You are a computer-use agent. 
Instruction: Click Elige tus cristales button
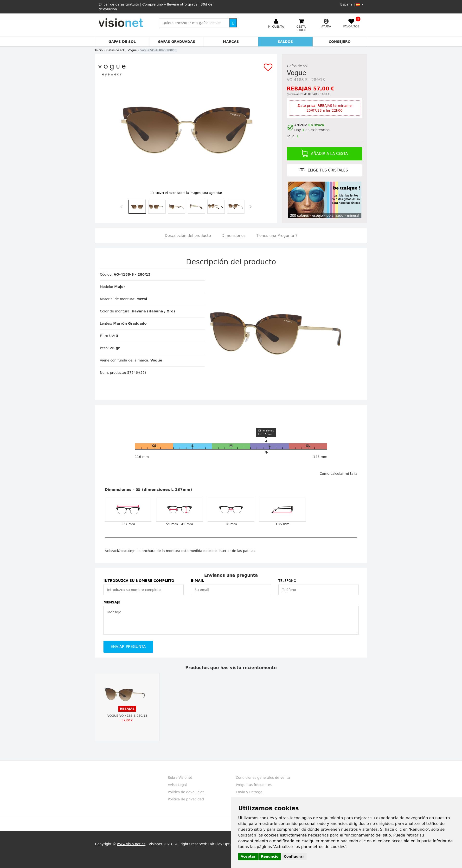click(324, 170)
